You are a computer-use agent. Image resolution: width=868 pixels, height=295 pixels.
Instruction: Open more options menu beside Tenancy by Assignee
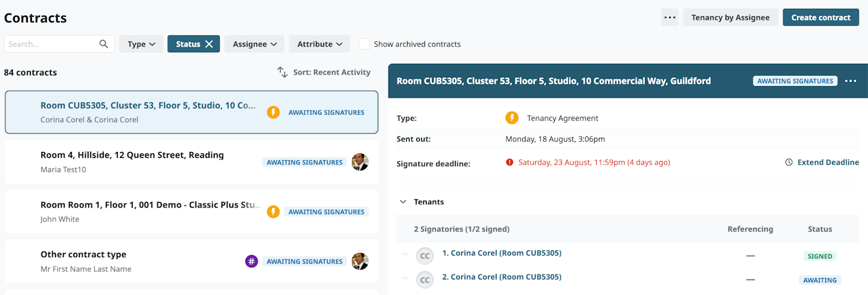pyautogui.click(x=670, y=18)
